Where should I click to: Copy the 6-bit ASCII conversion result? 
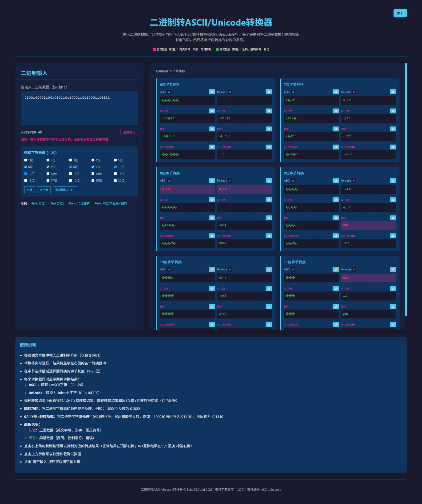click(211, 92)
